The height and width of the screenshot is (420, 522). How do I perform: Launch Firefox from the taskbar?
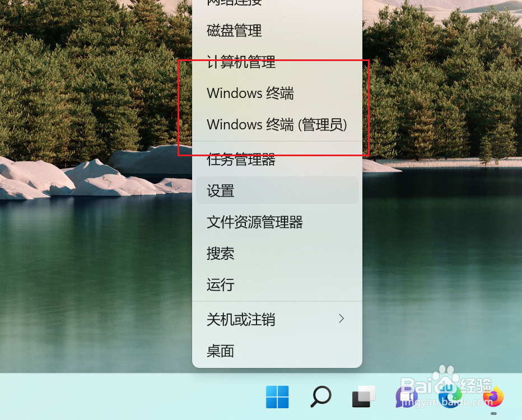(x=492, y=396)
